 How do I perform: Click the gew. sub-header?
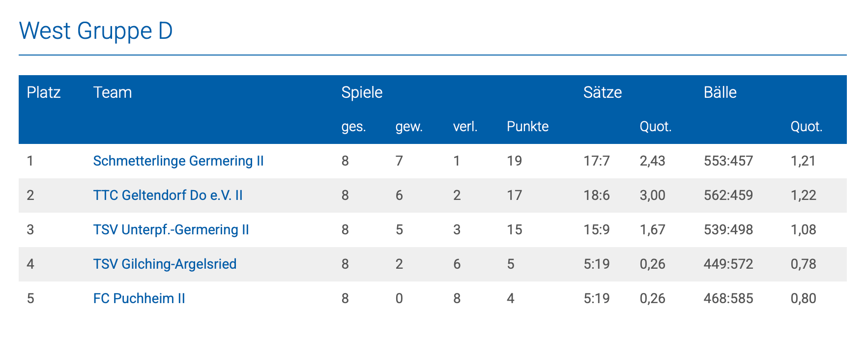(x=409, y=127)
